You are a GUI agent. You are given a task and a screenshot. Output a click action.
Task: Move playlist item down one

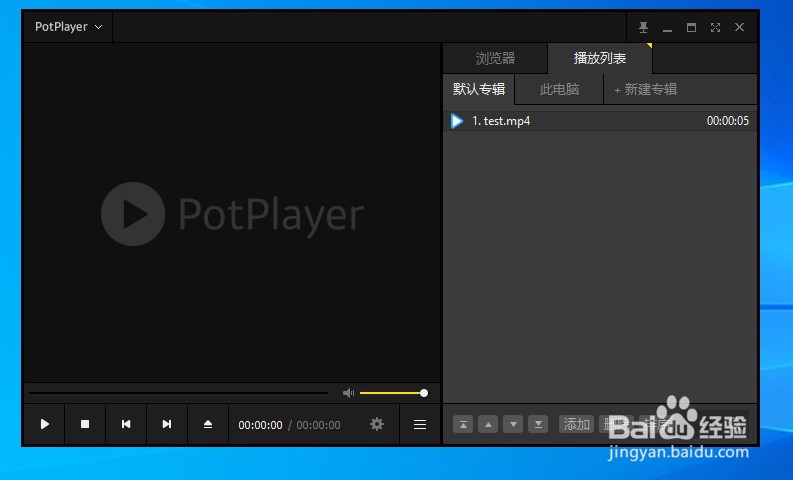coord(513,424)
